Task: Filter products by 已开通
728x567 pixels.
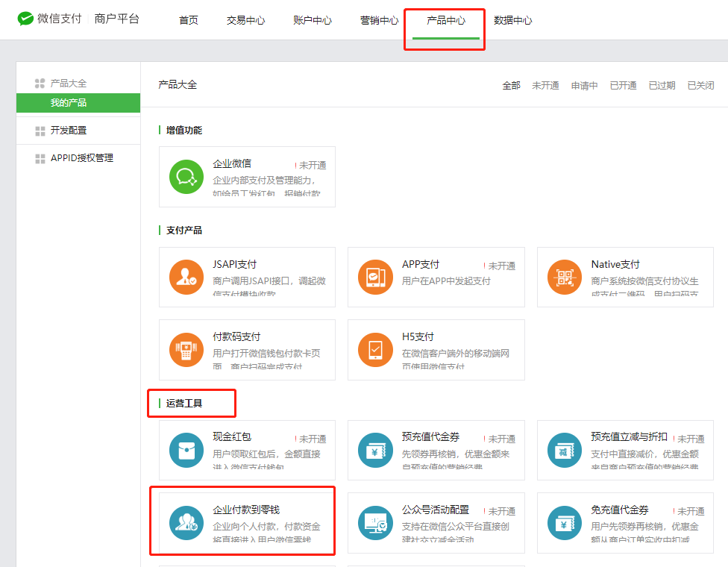Action: 623,86
